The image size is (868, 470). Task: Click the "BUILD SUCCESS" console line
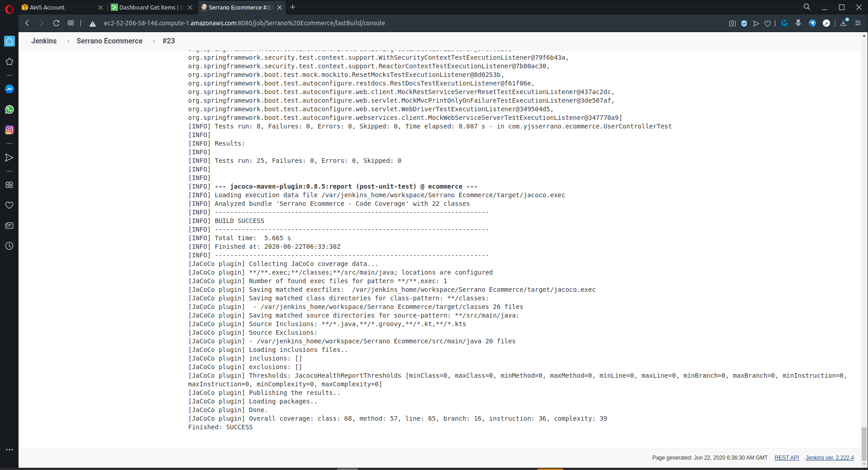(x=226, y=221)
